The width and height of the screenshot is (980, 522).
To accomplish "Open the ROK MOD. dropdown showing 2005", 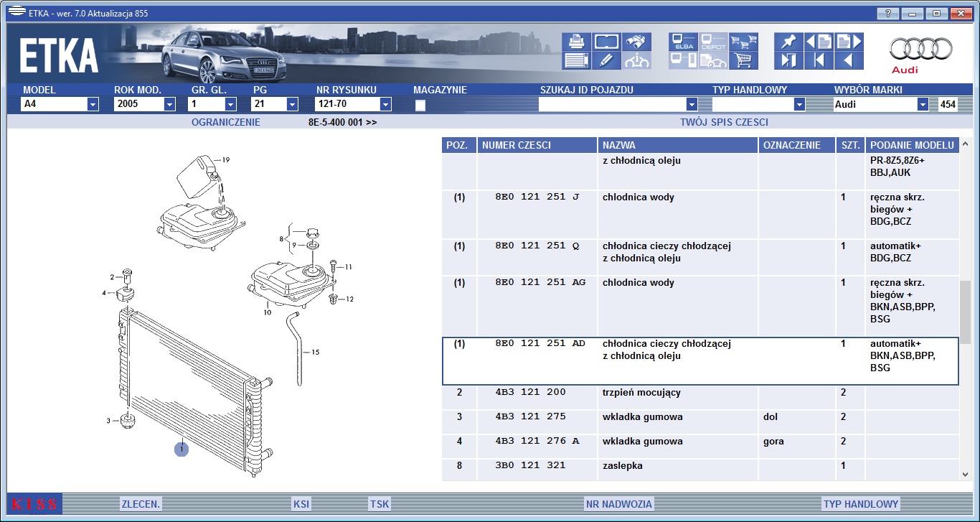I will click(x=144, y=104).
